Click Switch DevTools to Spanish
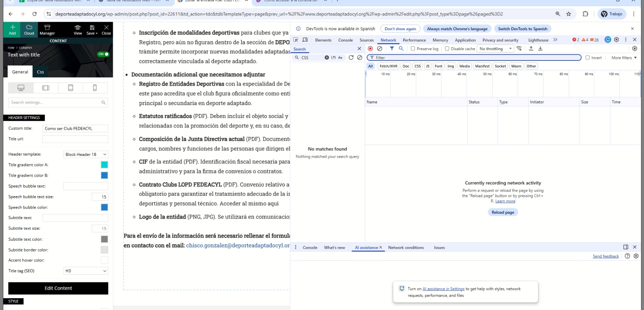 pyautogui.click(x=522, y=29)
